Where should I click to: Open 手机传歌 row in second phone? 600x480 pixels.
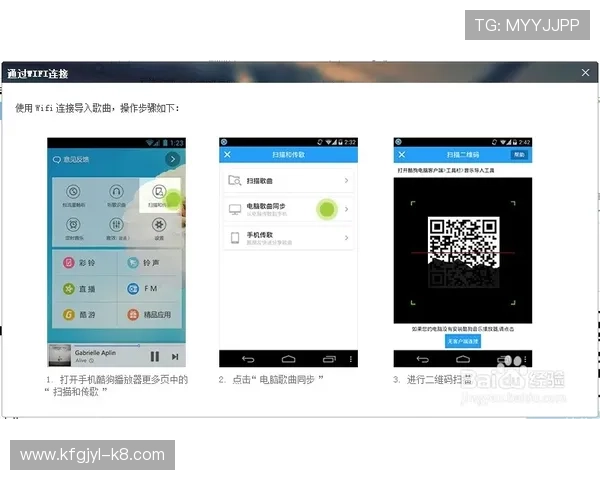tap(288, 238)
